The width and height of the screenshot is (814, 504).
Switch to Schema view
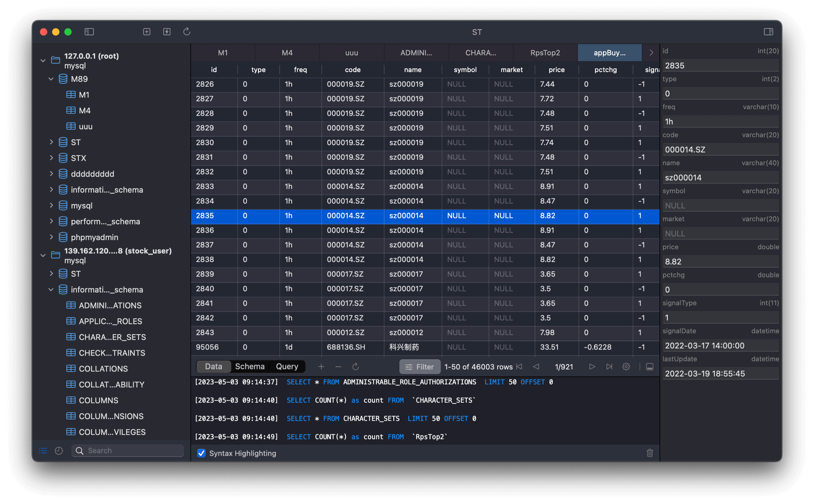pos(250,367)
